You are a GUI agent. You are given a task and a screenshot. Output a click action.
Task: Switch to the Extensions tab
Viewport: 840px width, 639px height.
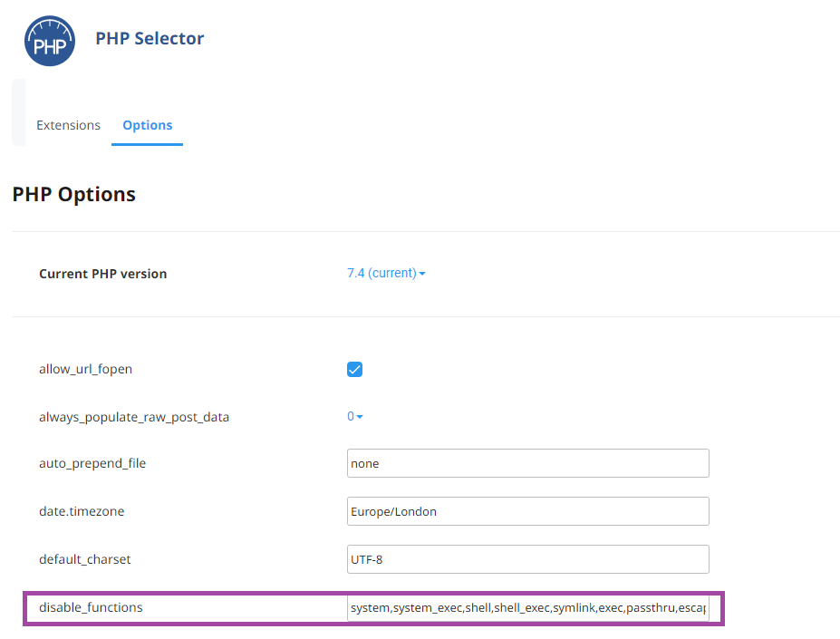68,125
